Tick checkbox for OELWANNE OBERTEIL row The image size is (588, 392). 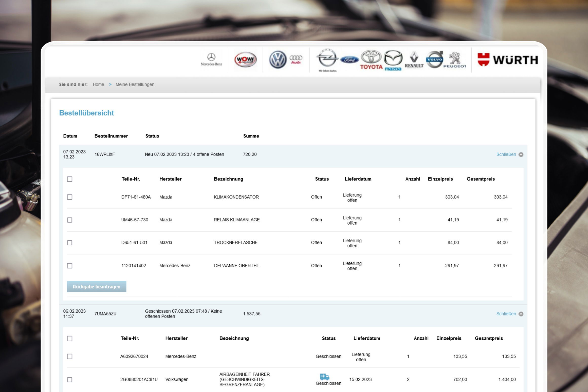pos(70,266)
